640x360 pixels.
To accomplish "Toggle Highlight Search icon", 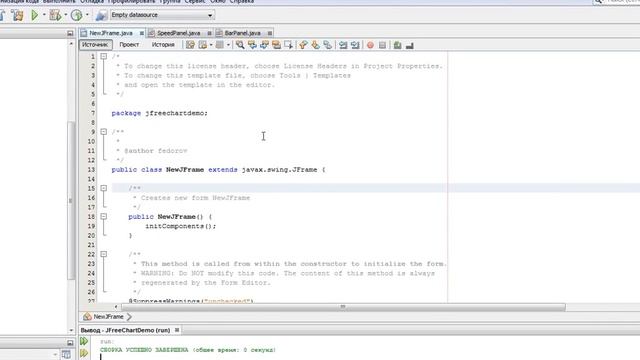I will click(276, 45).
